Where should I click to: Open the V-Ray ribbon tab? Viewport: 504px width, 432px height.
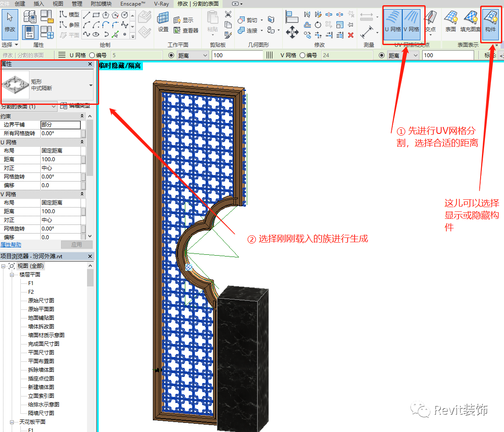pos(162,3)
